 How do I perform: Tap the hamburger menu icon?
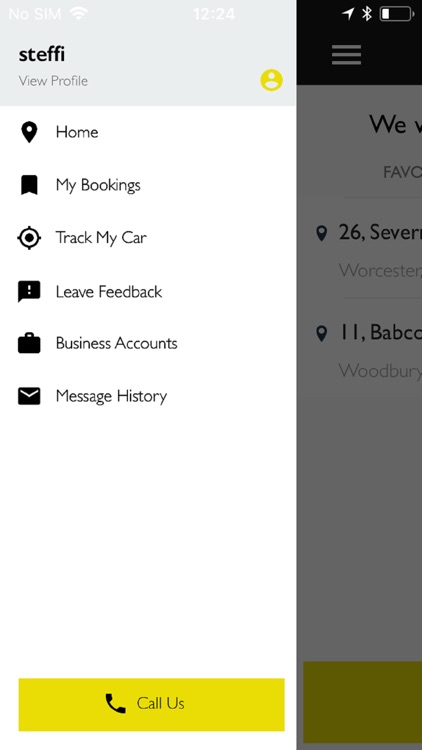(x=346, y=55)
